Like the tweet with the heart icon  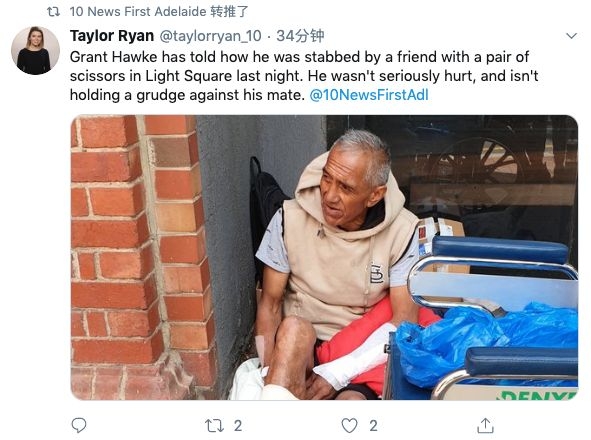349,426
